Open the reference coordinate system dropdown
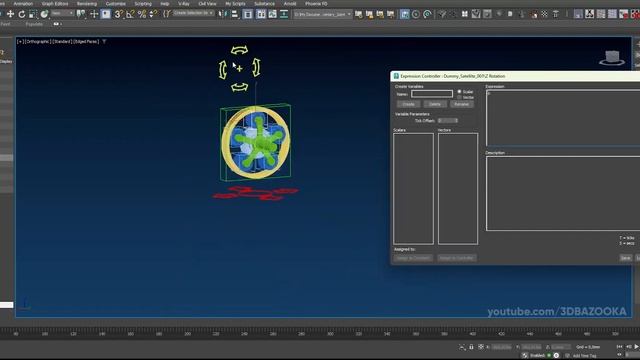Screen dimensions: 640x360 coord(62,13)
